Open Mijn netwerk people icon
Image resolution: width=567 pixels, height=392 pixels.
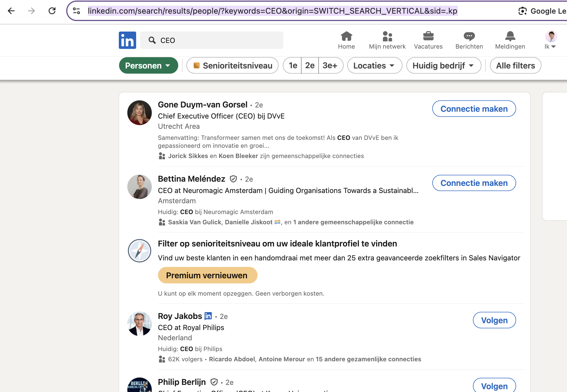tap(387, 36)
